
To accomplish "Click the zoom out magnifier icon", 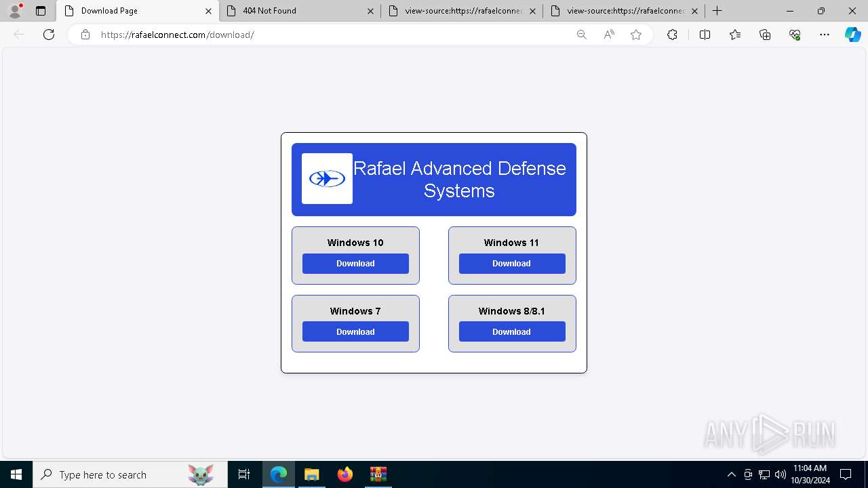I will [581, 35].
